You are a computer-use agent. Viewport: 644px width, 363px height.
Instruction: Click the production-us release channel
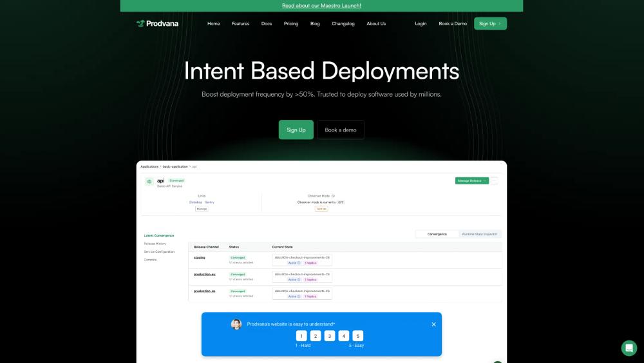[x=205, y=291]
